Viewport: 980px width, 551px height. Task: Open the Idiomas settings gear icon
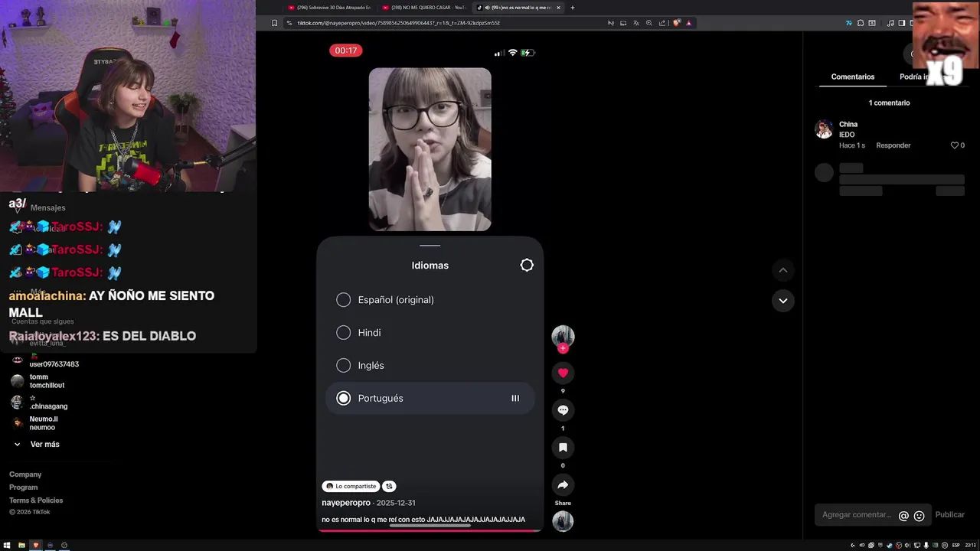527,265
